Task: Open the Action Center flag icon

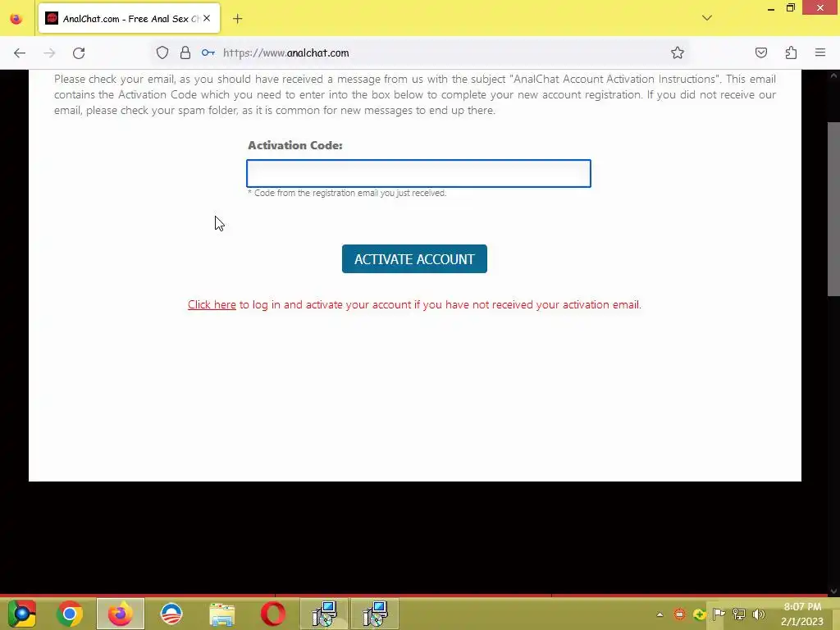Action: (x=719, y=614)
